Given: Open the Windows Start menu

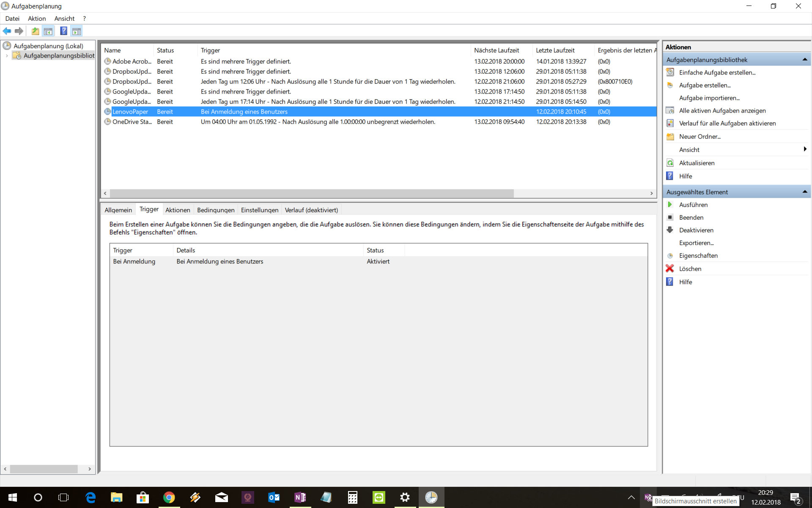Looking at the screenshot, I should tap(12, 497).
